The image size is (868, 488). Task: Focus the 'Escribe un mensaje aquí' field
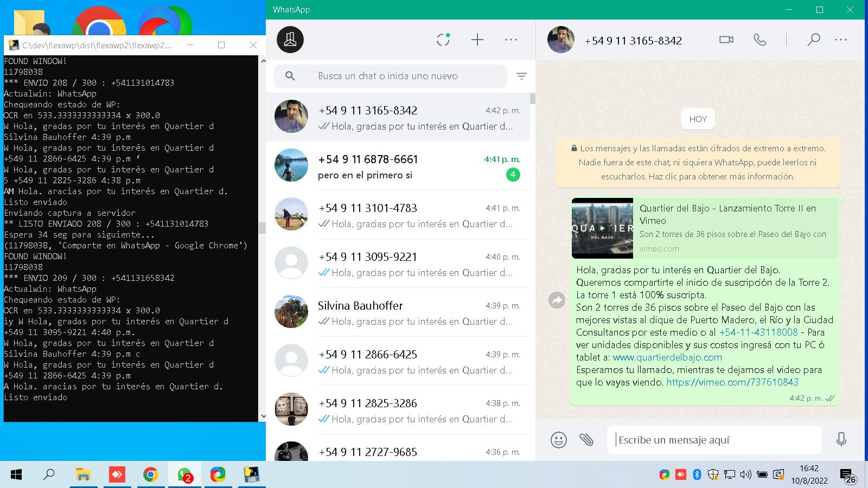[x=714, y=440]
